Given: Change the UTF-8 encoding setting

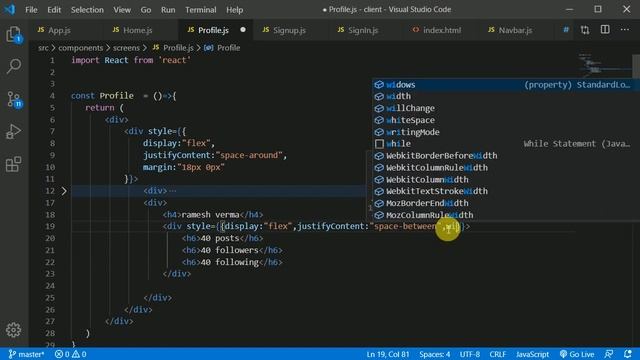Looking at the screenshot, I should (x=470, y=354).
